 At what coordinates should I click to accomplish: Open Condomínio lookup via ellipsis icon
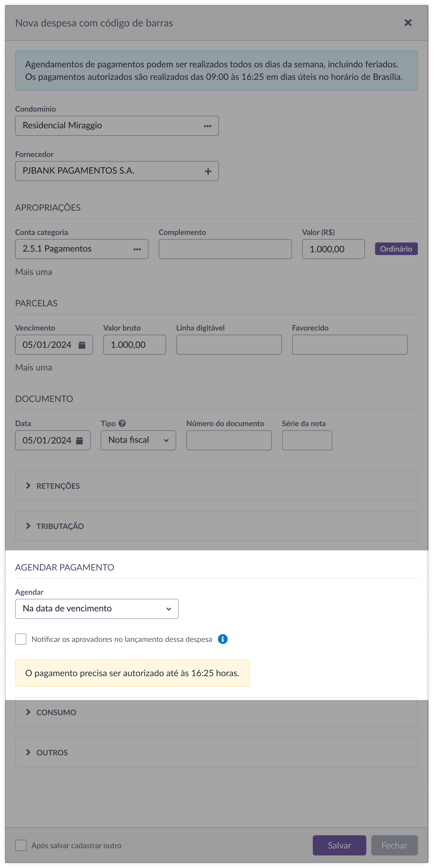(x=207, y=126)
